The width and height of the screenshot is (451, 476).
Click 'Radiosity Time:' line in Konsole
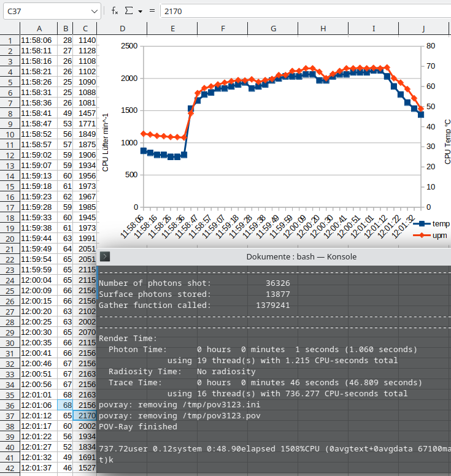[182, 372]
